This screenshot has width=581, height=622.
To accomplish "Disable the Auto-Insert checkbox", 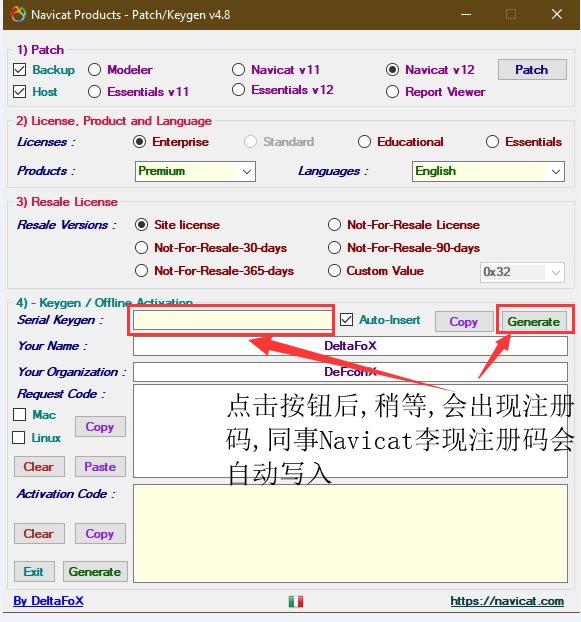I will (346, 320).
